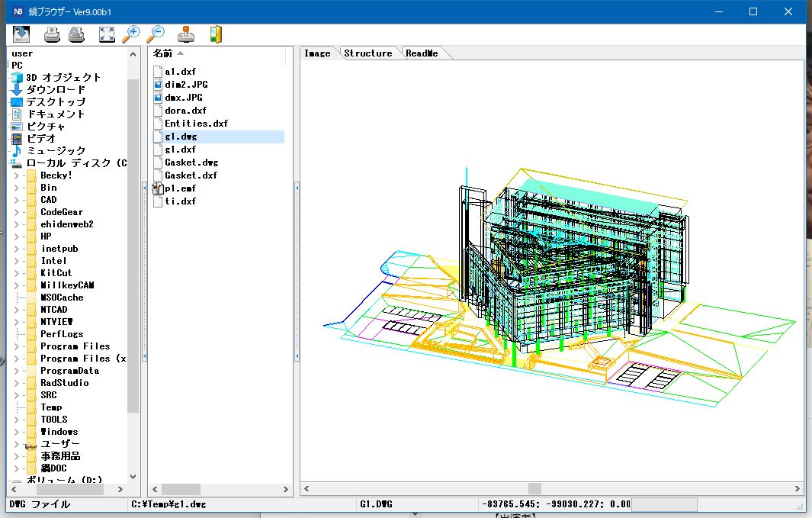Click the ビデオ film icon
Image resolution: width=812 pixels, height=518 pixels.
pyautogui.click(x=17, y=139)
